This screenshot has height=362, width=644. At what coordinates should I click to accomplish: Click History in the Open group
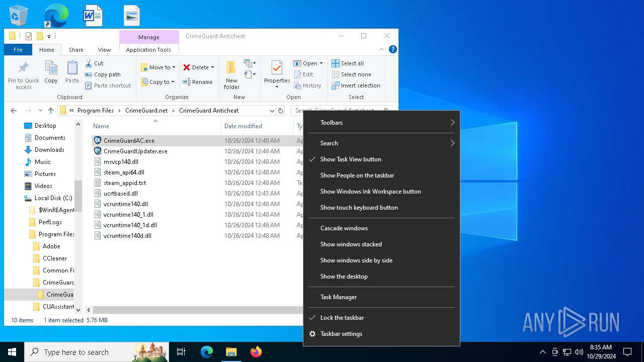307,85
